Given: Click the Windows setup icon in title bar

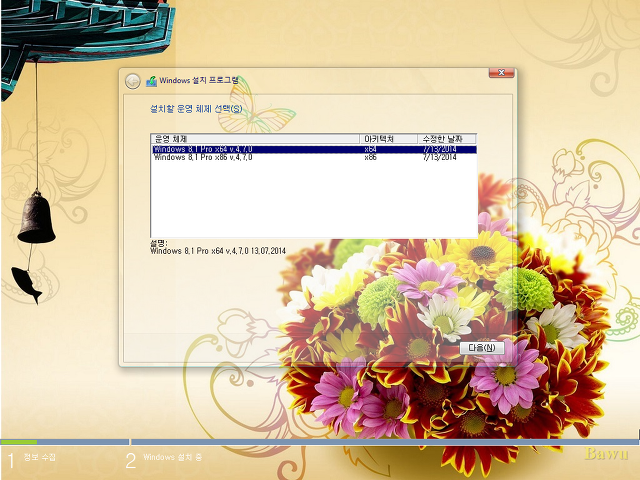Looking at the screenshot, I should tap(151, 81).
